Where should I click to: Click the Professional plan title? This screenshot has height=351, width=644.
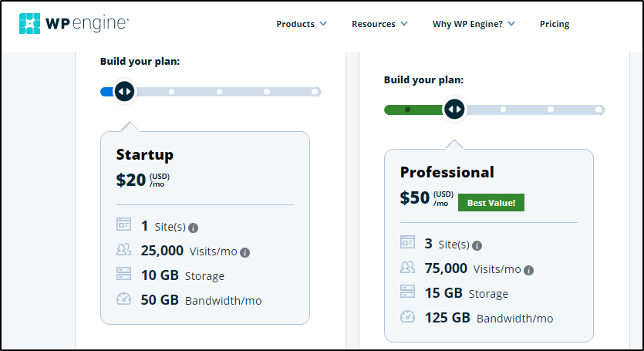point(447,172)
